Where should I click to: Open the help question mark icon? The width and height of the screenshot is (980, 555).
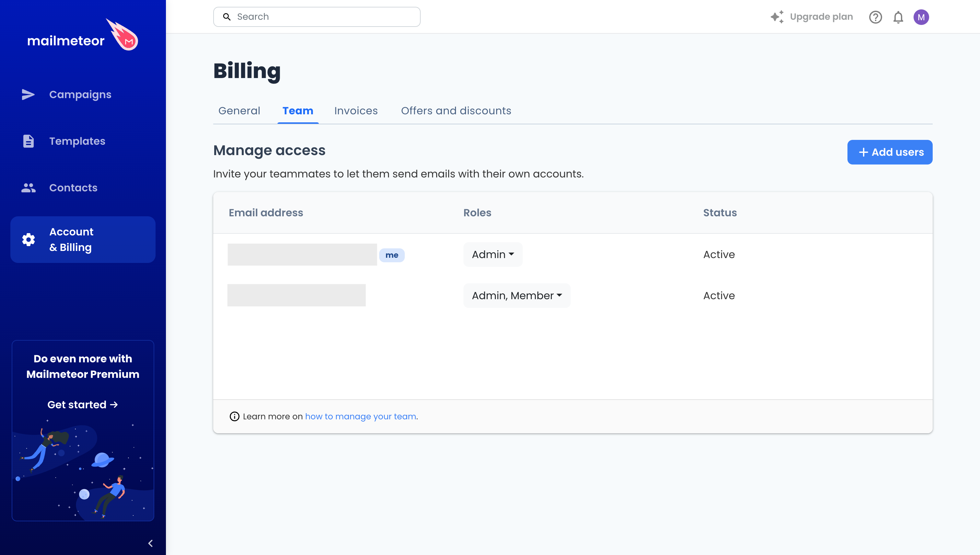875,17
